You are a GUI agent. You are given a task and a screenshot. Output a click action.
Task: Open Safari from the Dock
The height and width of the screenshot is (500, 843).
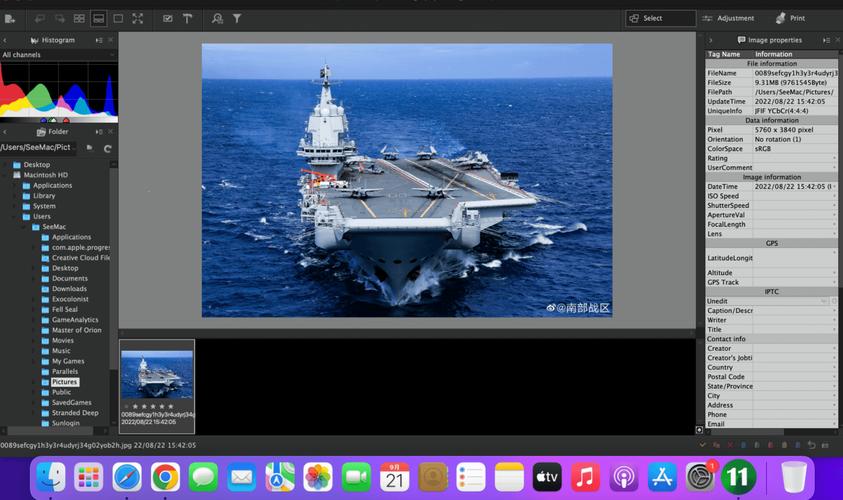pyautogui.click(x=127, y=477)
